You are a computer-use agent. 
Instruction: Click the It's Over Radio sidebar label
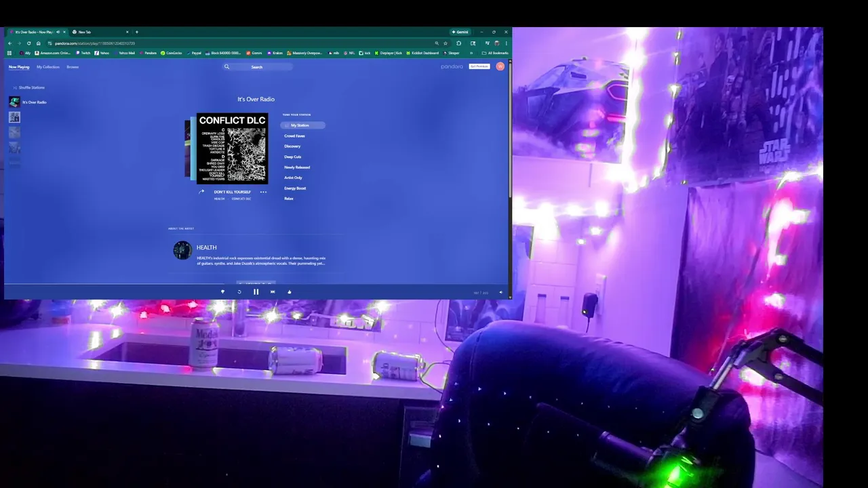pos(35,102)
